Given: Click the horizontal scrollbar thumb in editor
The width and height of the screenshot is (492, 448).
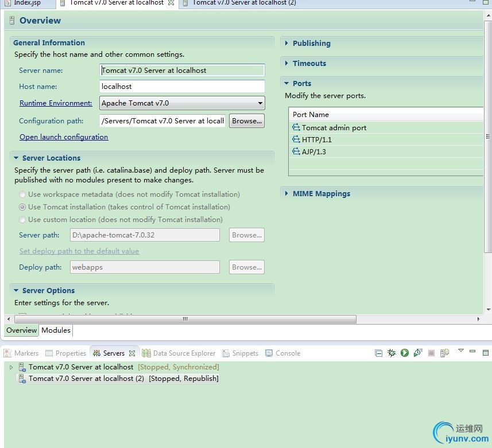Looking at the screenshot, I should point(185,319).
